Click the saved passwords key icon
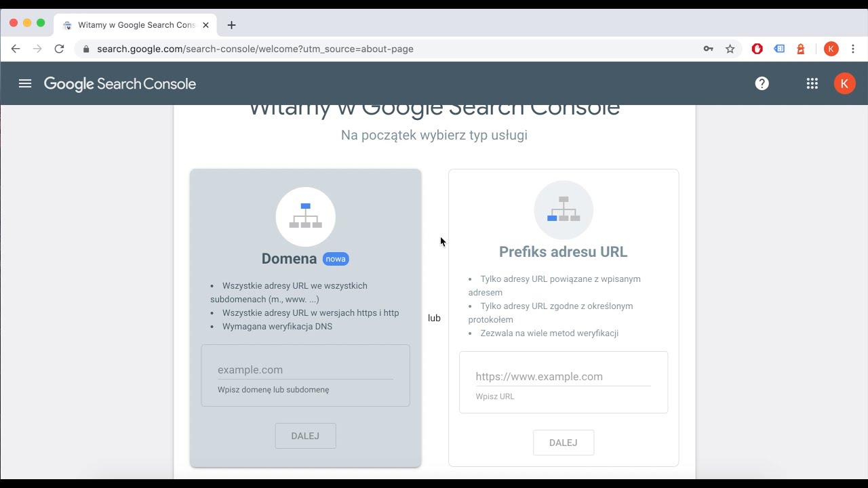 pos(708,49)
